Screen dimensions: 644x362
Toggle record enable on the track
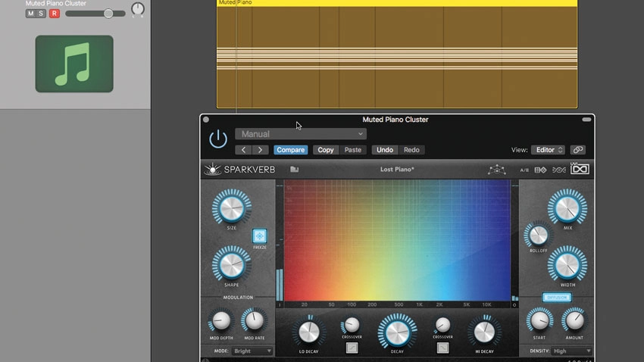click(x=54, y=14)
